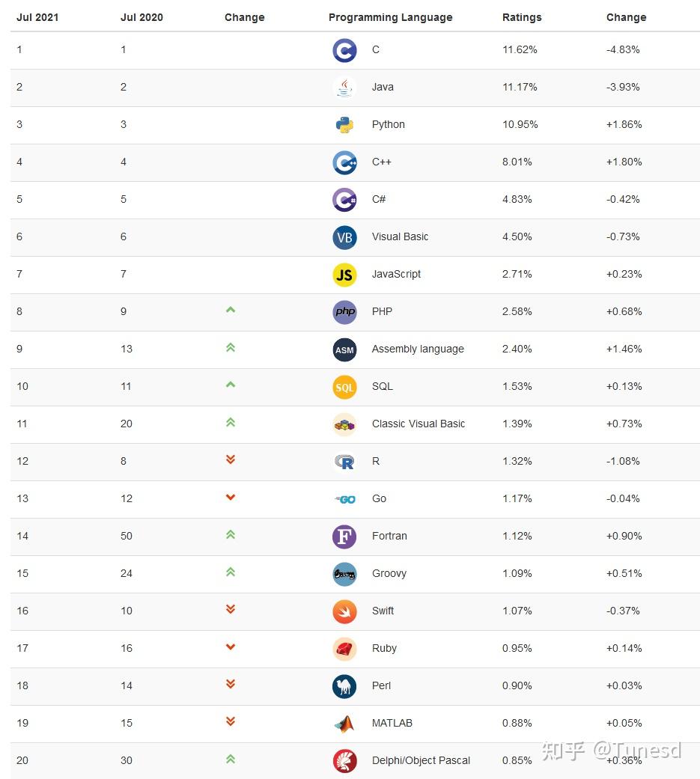Click the Perl camel icon
This screenshot has width=700, height=779.
pos(344,686)
